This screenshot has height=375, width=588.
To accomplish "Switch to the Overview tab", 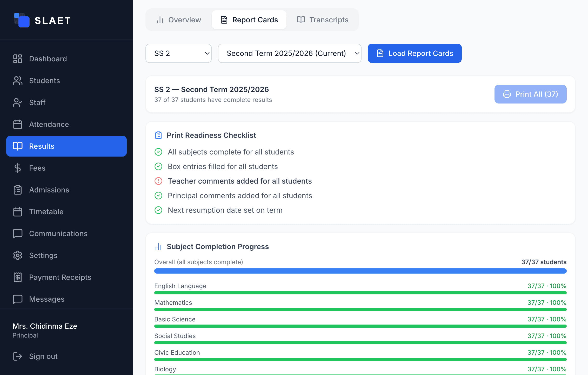I will 178,20.
